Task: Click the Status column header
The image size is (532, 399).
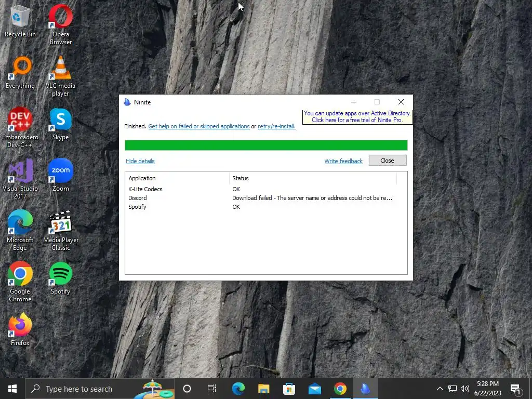Action: [313, 178]
